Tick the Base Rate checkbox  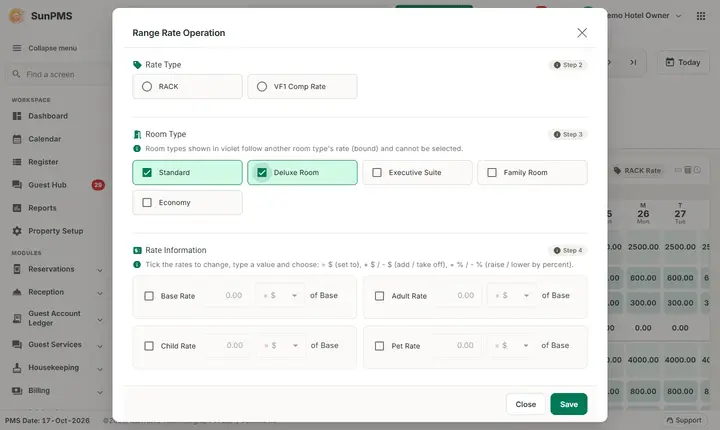149,296
